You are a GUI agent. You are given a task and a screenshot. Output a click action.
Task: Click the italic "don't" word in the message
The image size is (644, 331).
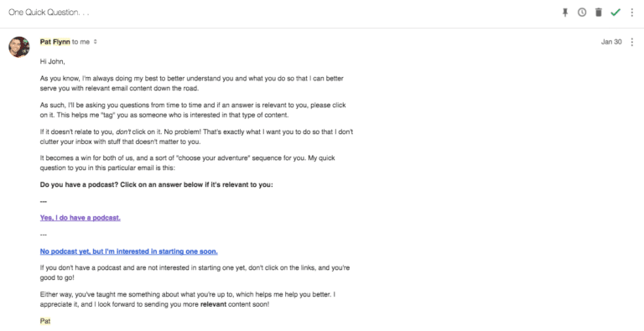point(122,132)
